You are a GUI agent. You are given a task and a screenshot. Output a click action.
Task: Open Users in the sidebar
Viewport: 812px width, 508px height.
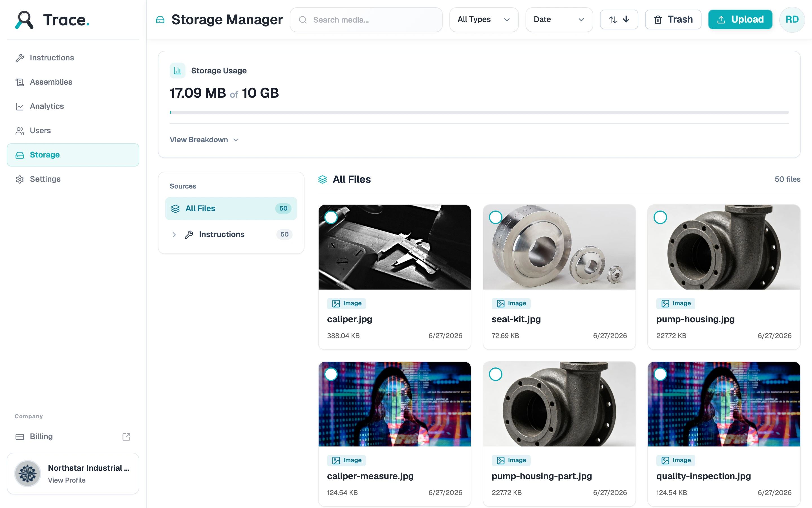73,130
